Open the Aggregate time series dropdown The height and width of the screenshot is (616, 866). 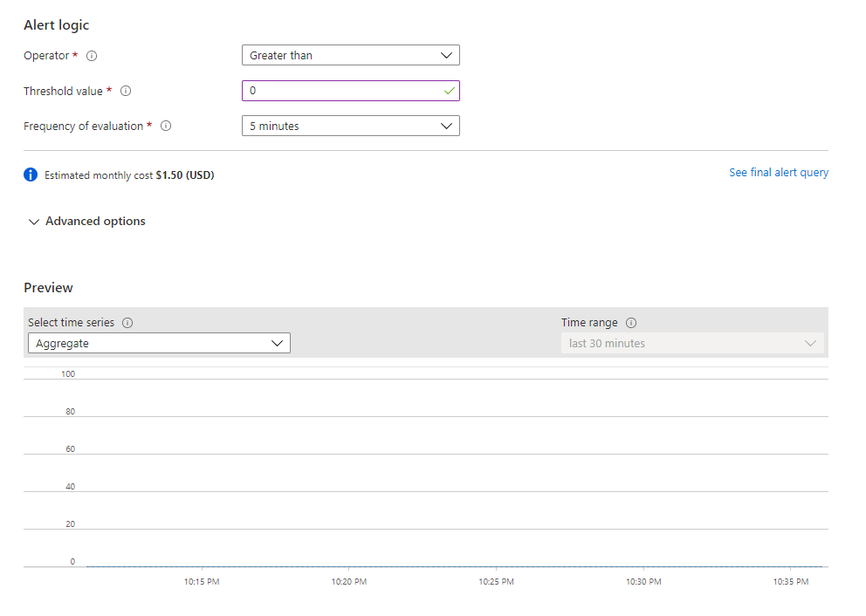tap(159, 344)
